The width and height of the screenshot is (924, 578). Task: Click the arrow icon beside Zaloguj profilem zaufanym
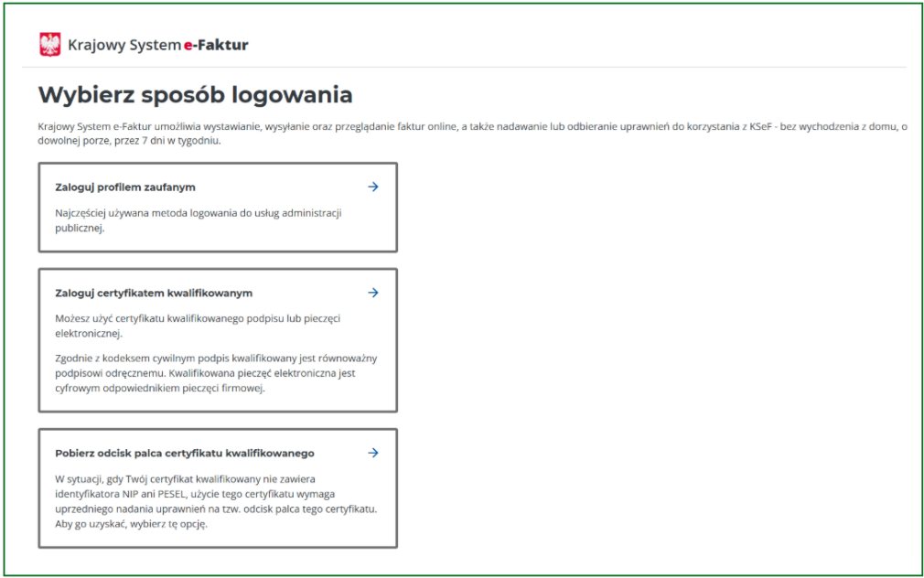(373, 187)
